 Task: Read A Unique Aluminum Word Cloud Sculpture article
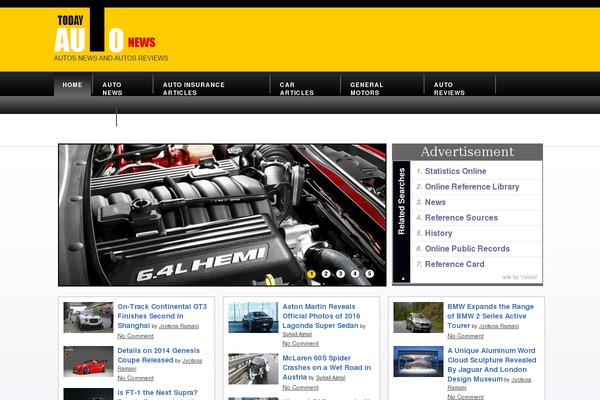pyautogui.click(x=491, y=365)
